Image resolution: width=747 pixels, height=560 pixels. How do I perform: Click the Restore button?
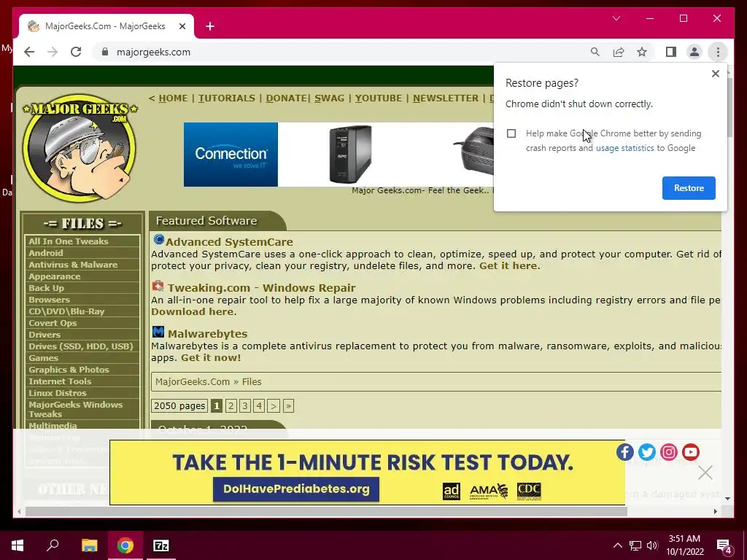click(x=689, y=188)
